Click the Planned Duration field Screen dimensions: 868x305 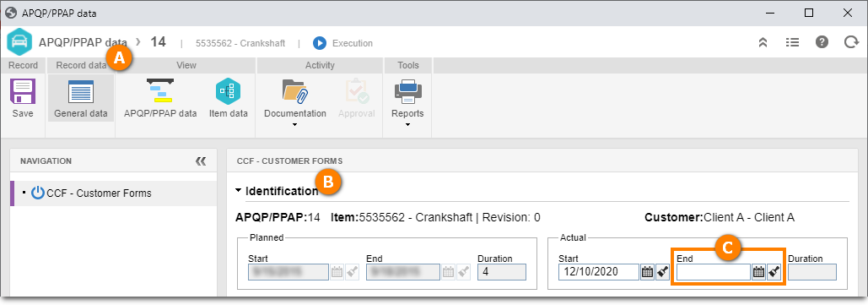502,272
